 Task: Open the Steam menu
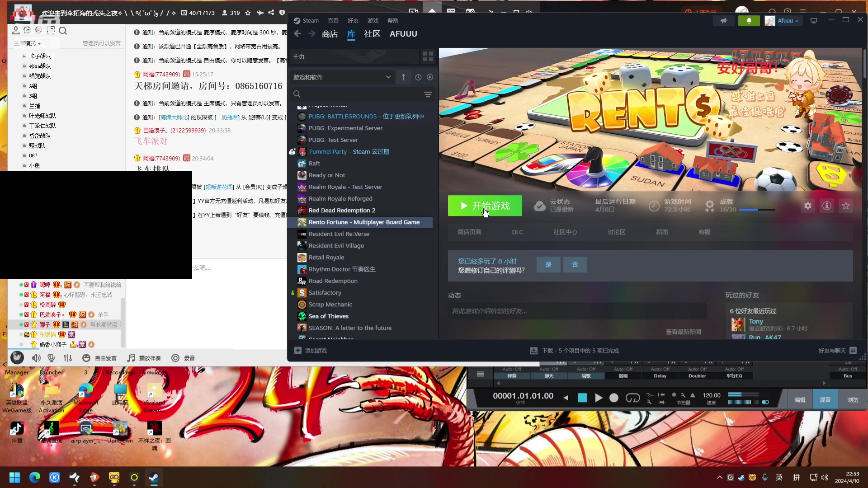pyautogui.click(x=306, y=21)
